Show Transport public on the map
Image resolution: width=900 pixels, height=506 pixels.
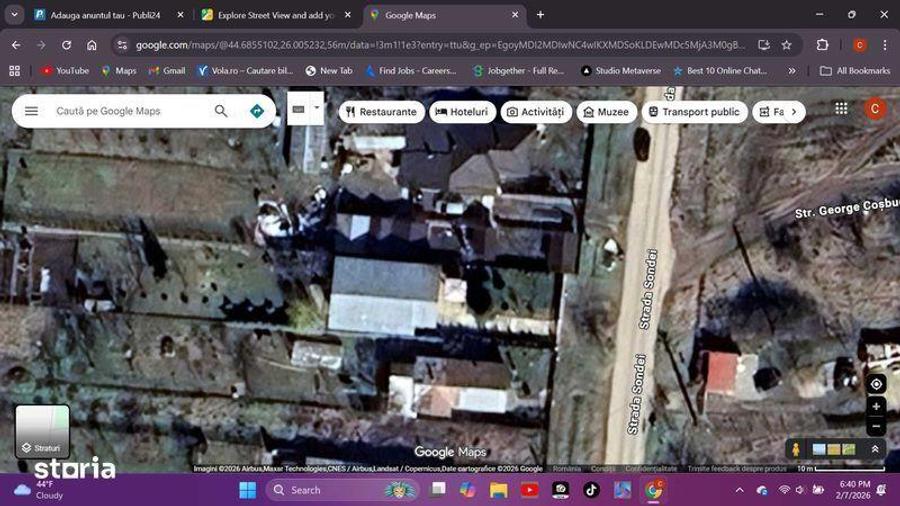(695, 112)
